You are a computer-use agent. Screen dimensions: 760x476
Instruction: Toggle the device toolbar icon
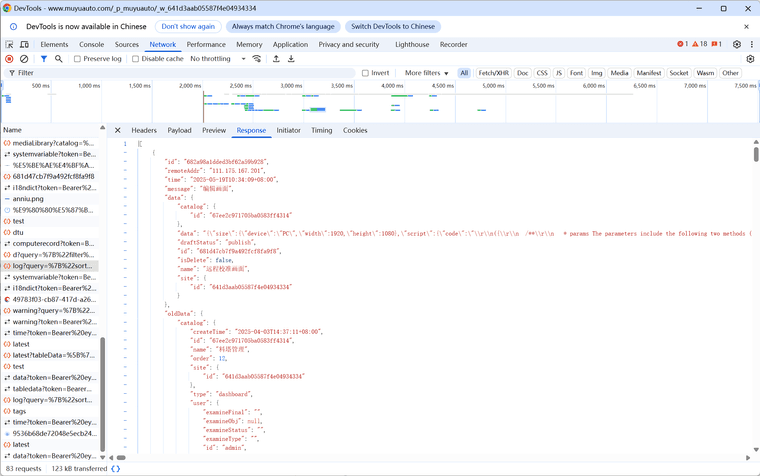pyautogui.click(x=24, y=45)
